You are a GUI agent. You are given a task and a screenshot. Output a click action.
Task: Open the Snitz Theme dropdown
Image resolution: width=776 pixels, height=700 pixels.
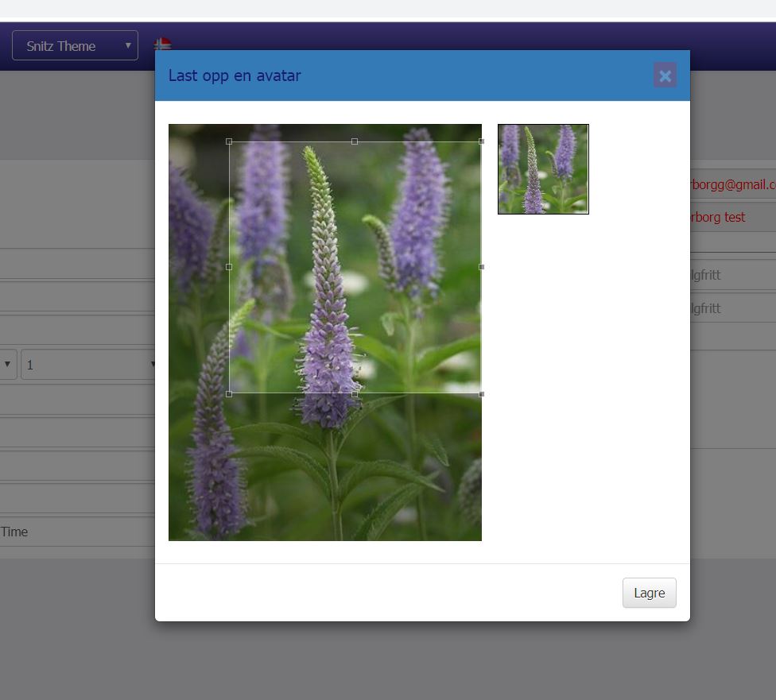click(x=75, y=46)
